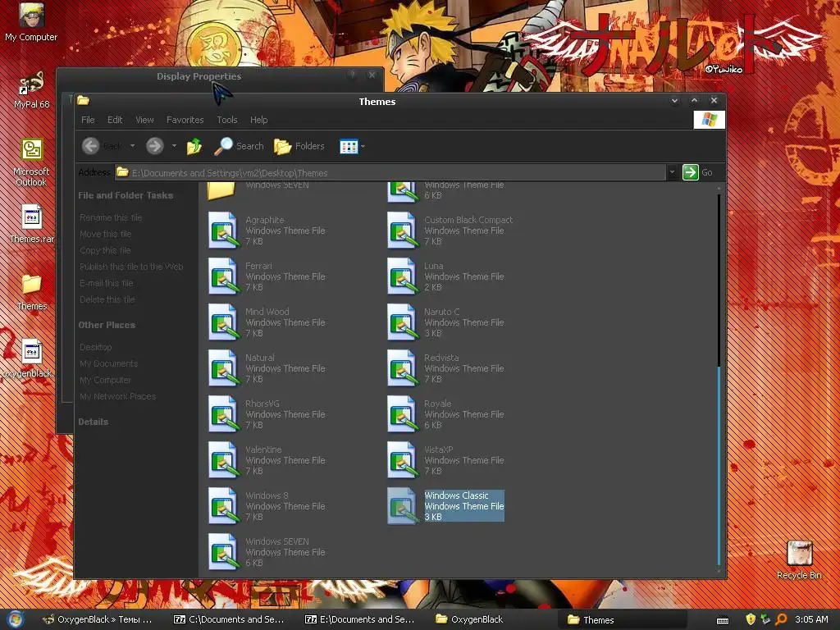This screenshot has width=840, height=630.
Task: Click 'Copy this file' task link
Action: (105, 251)
